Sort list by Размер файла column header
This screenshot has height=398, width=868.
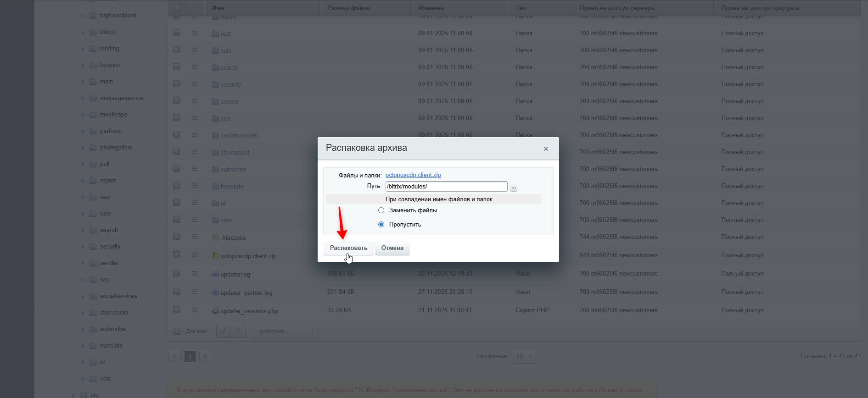349,8
